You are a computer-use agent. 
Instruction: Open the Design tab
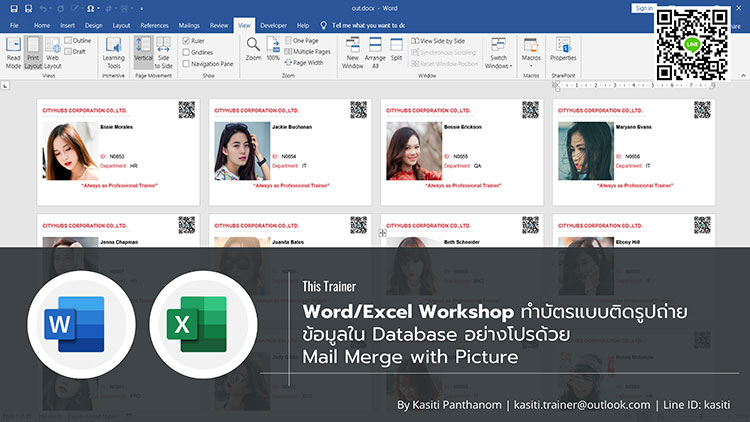pyautogui.click(x=93, y=25)
